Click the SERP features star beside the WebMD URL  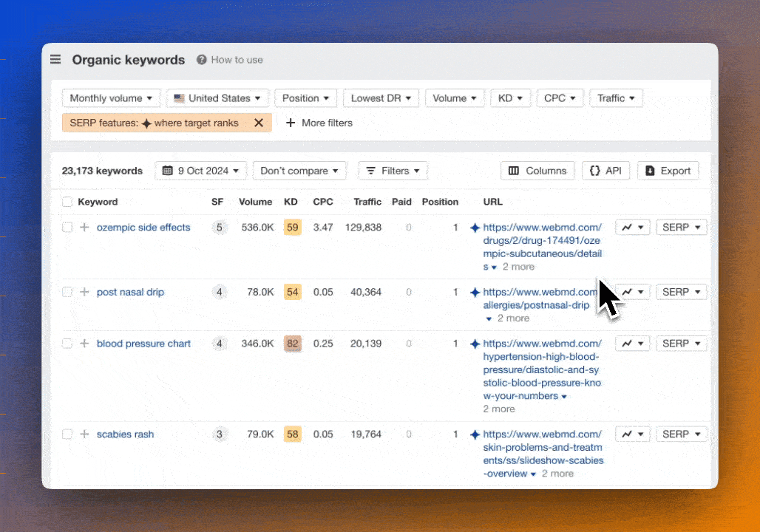coord(474,227)
